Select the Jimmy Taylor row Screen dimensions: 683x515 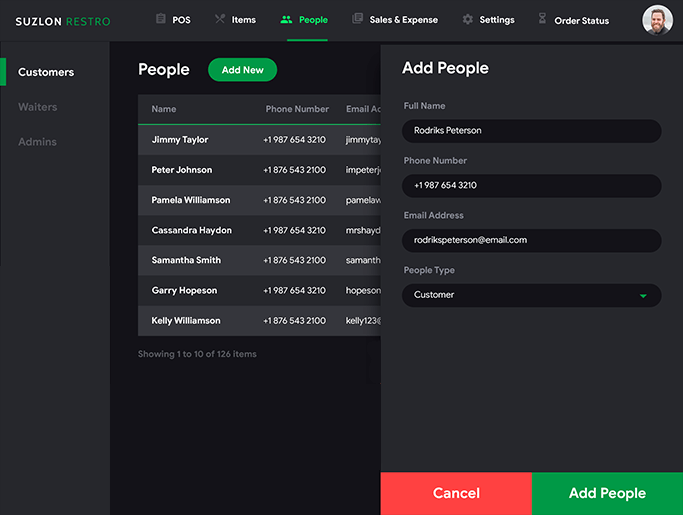click(259, 140)
